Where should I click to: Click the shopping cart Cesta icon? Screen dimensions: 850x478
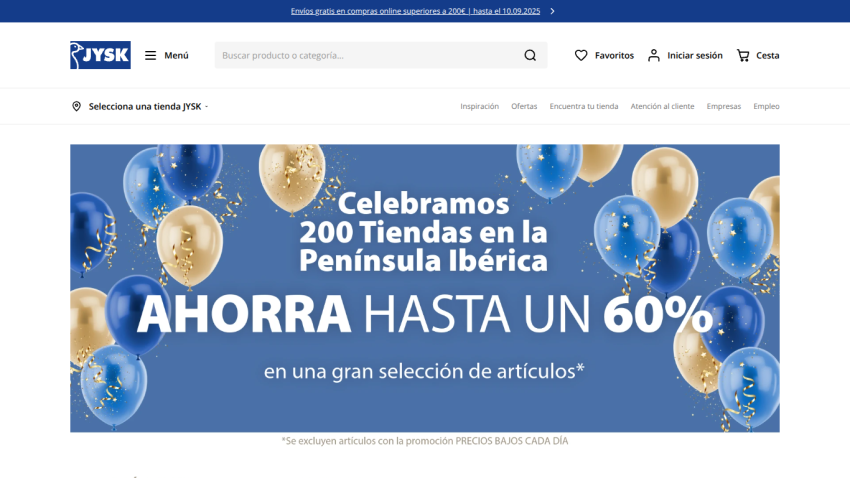coord(743,55)
